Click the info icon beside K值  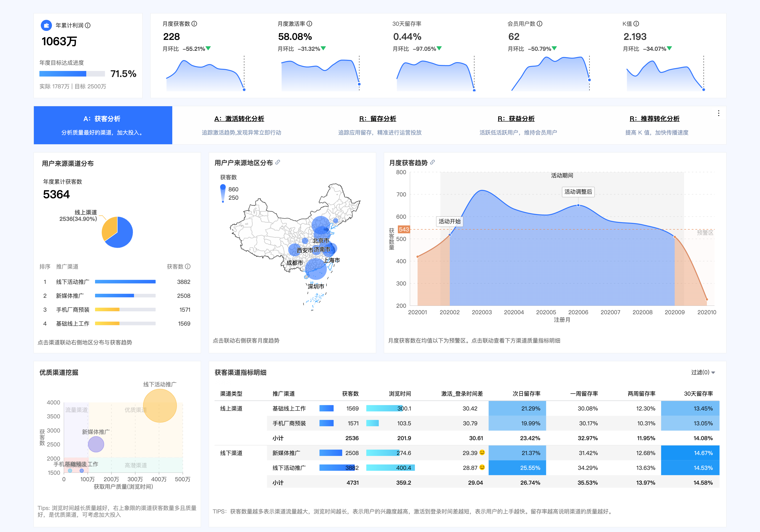[636, 24]
